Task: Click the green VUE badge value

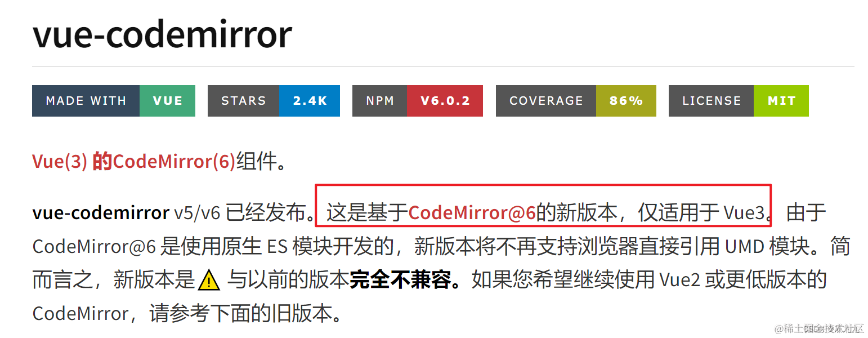Action: coord(168,101)
